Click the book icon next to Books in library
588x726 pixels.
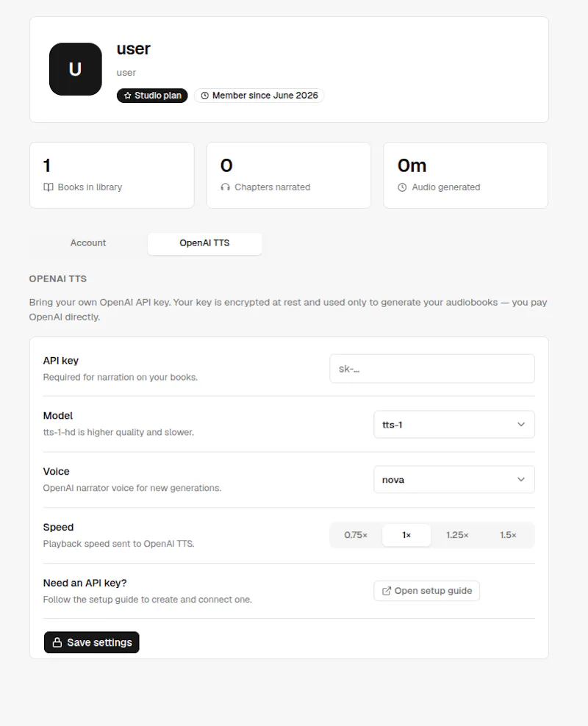49,187
